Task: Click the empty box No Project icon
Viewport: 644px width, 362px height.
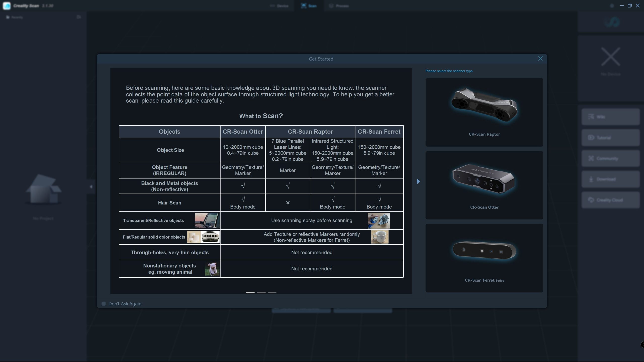Action: point(43,189)
